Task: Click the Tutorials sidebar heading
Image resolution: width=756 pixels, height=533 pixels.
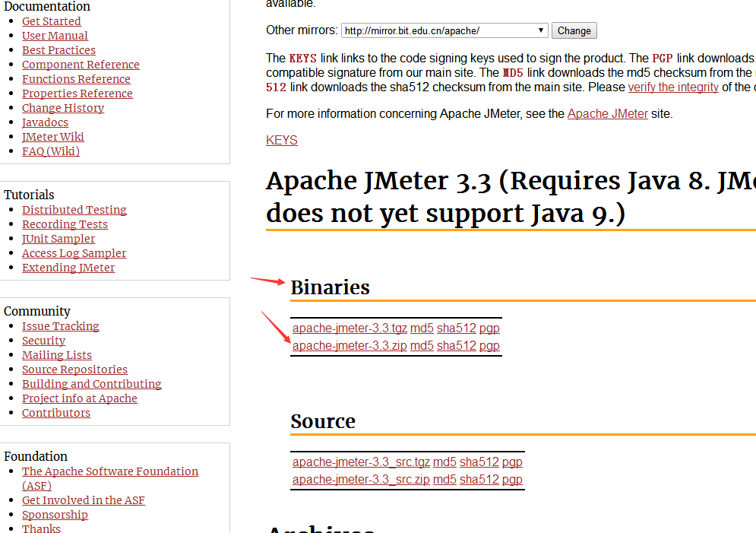Action: [29, 195]
